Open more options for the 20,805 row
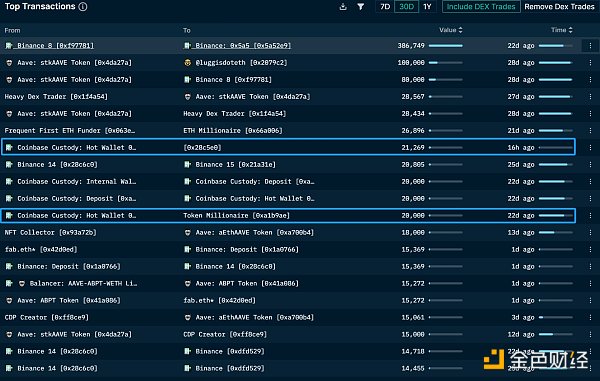 [x=590, y=164]
